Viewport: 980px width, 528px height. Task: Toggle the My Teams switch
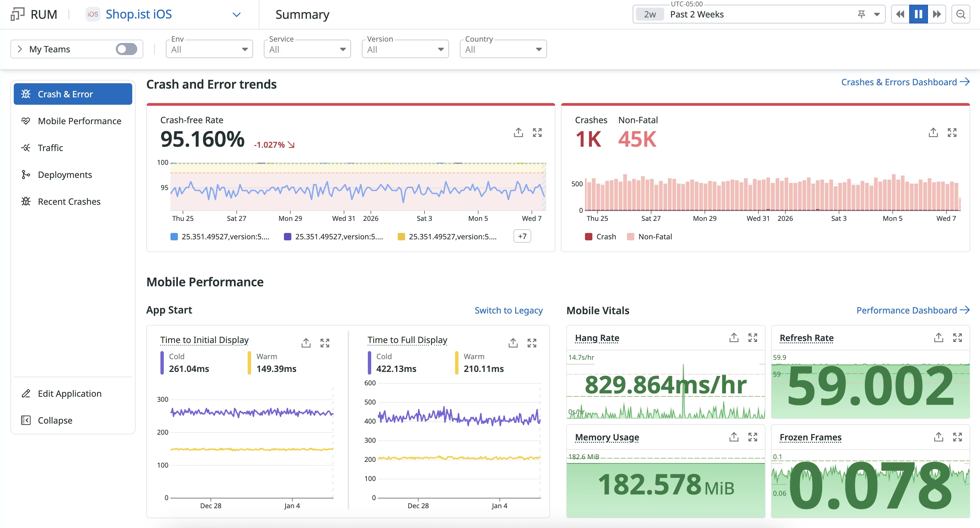pos(126,49)
